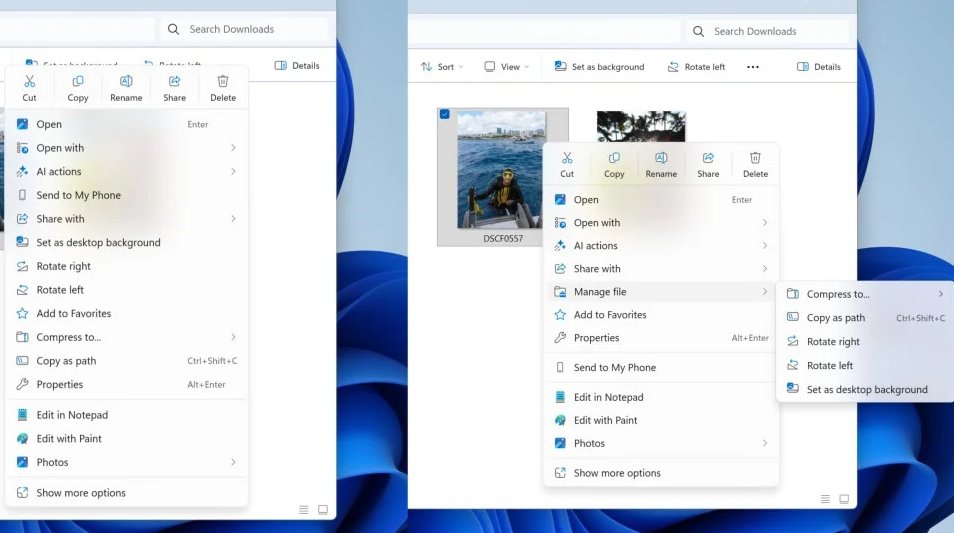
Task: Toggle Details pane in right window
Action: click(819, 67)
